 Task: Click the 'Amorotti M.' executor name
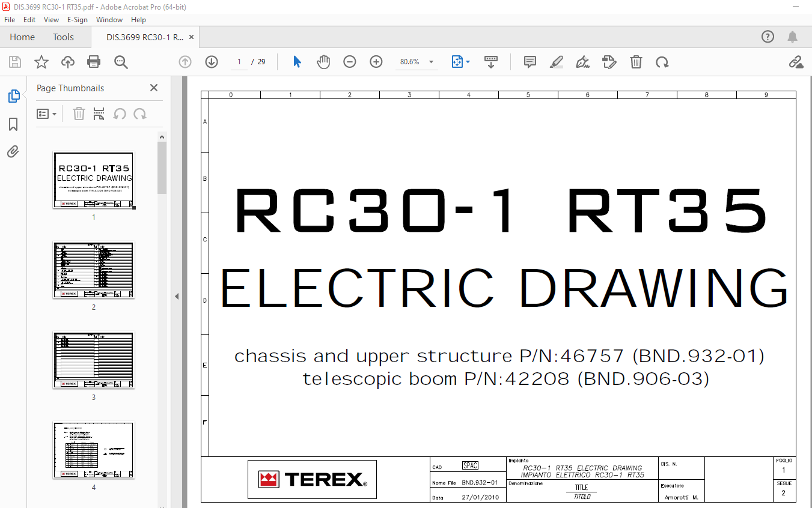681,498
